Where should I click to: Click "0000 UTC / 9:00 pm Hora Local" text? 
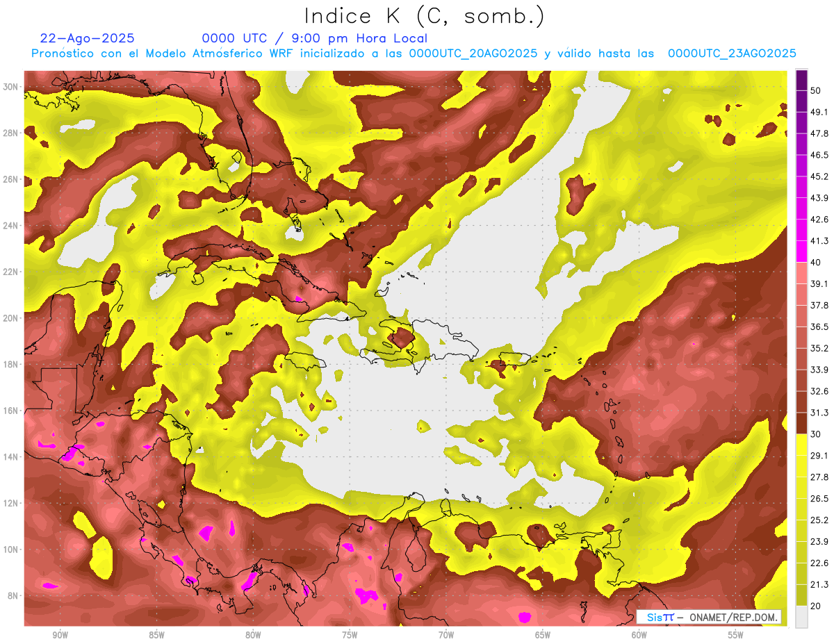[x=315, y=38]
